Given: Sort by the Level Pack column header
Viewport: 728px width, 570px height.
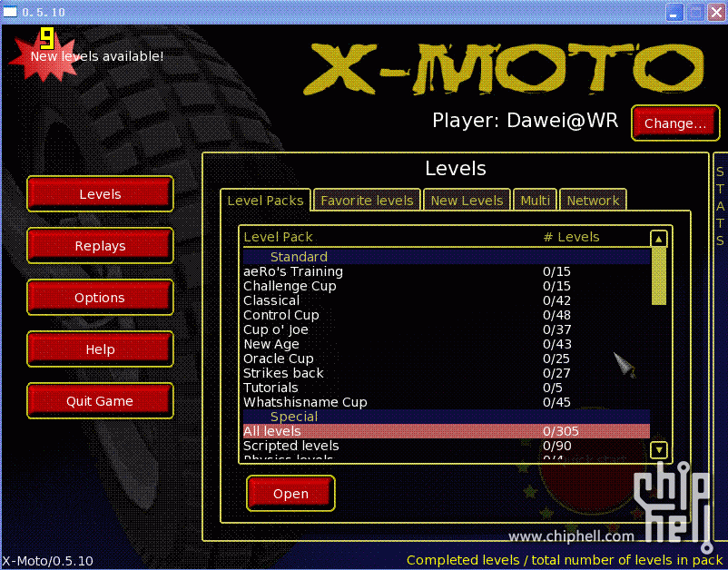Looking at the screenshot, I should (278, 237).
